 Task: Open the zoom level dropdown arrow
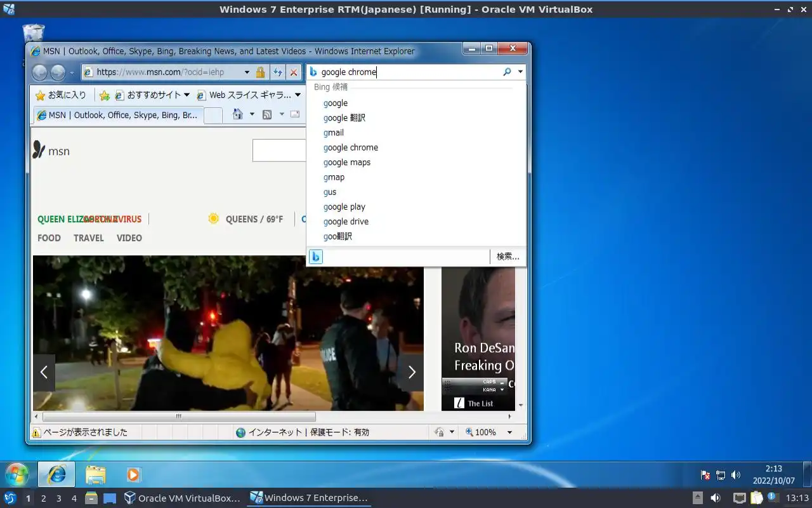509,432
